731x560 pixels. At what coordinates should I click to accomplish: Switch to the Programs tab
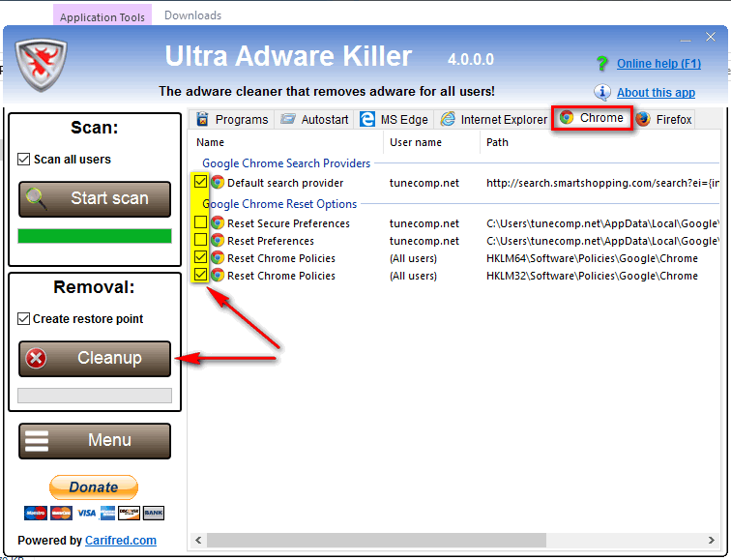coord(232,119)
